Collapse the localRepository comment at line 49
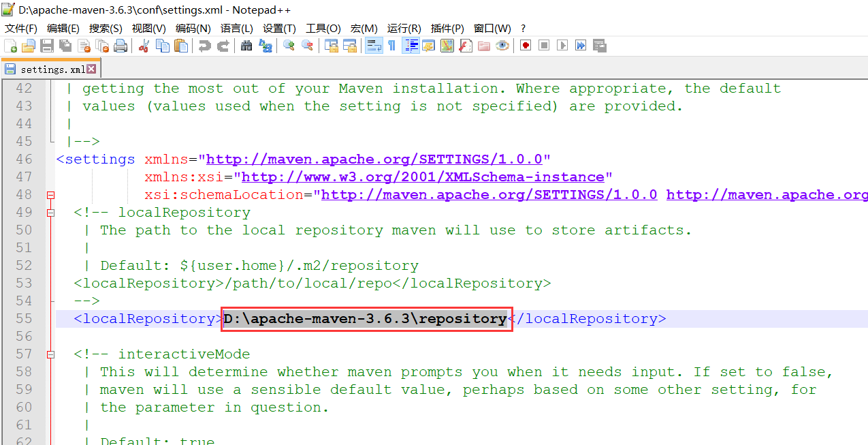Image resolution: width=868 pixels, height=445 pixels. tap(50, 213)
